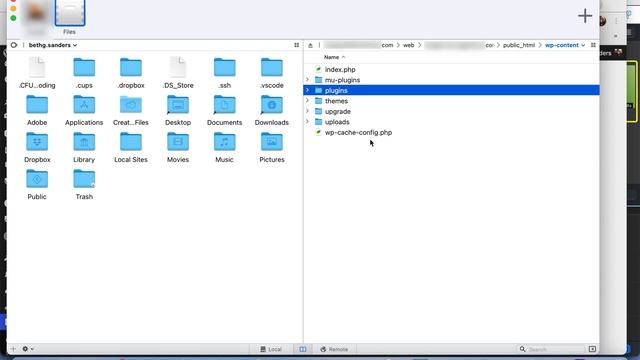Screen dimensions: 640x360
Task: Open the Movies folder
Action: [178, 142]
